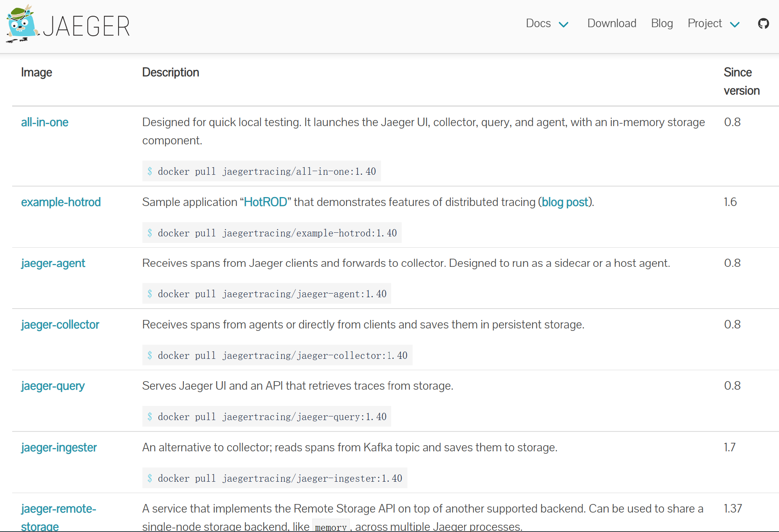
Task: Click the jaeger-ingester docker pull command
Action: [275, 478]
